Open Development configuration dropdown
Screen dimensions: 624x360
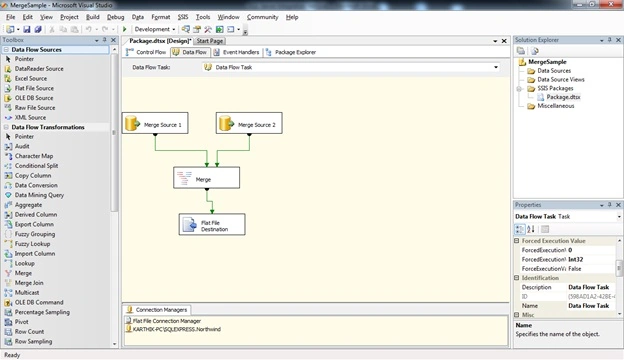coord(174,29)
